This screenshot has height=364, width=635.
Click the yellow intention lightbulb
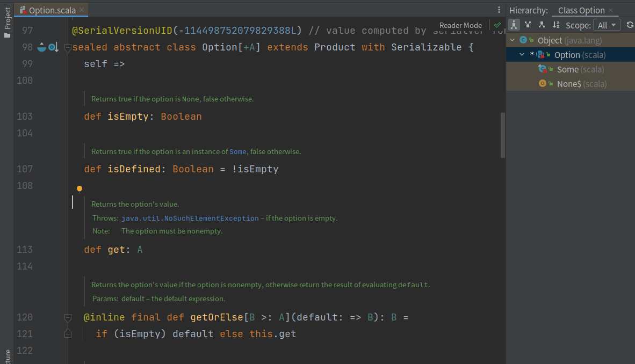[80, 189]
